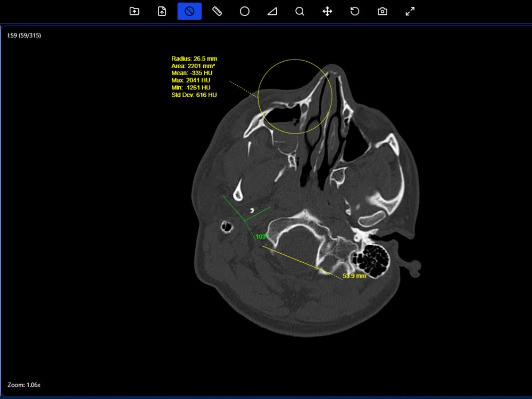This screenshot has height=399, width=532.
Task: Click the 'Area: 2201 mm²' annotation line
Action: [193, 66]
